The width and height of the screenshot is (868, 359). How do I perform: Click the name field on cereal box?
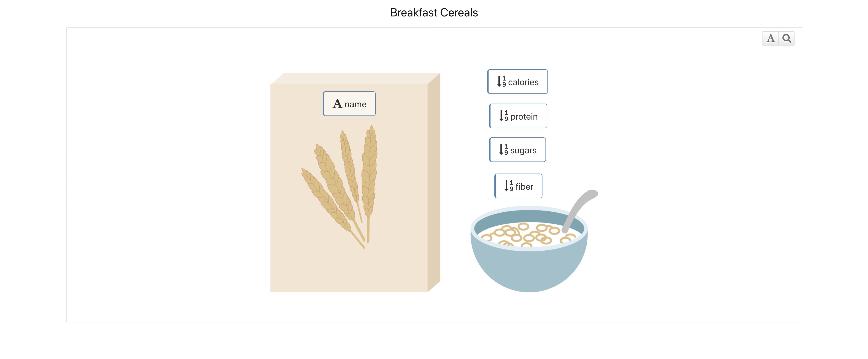(349, 104)
